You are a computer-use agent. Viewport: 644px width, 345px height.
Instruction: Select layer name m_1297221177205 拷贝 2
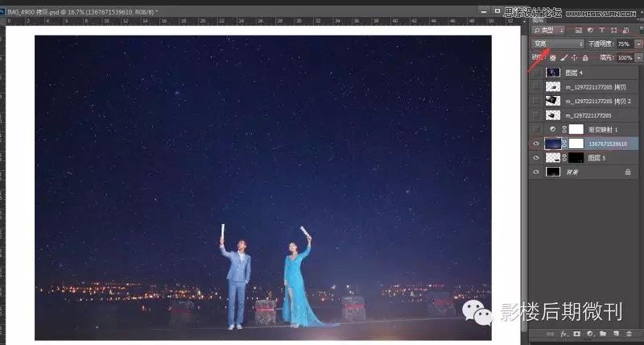click(598, 101)
